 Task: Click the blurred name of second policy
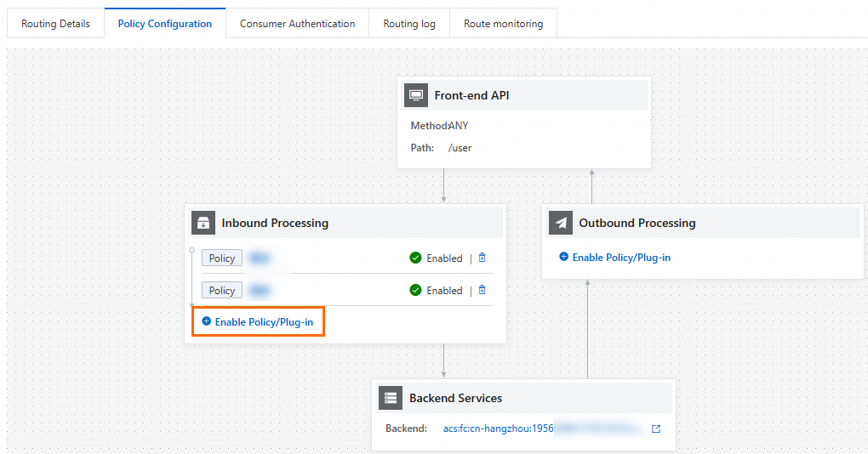tap(260, 290)
